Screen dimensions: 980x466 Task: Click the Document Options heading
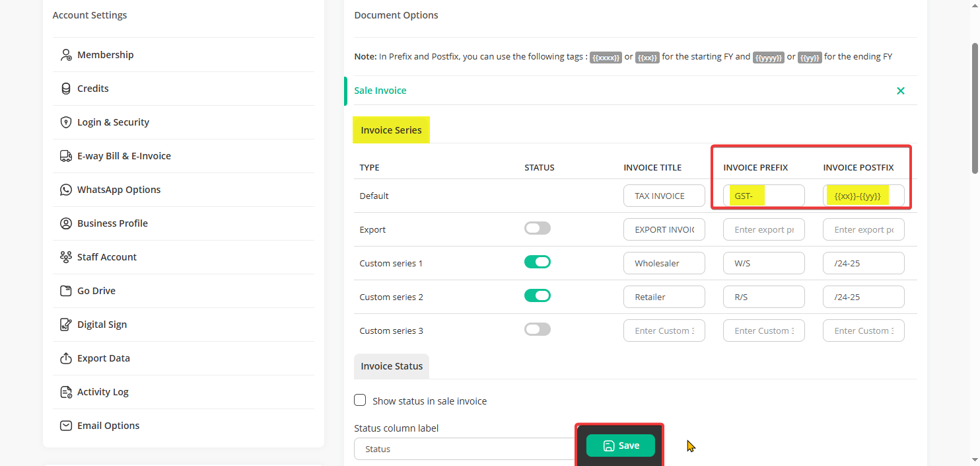point(396,15)
